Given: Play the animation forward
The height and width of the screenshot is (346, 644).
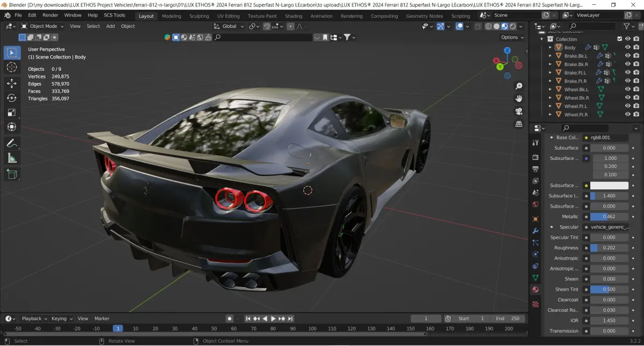Looking at the screenshot, I should [x=273, y=319].
